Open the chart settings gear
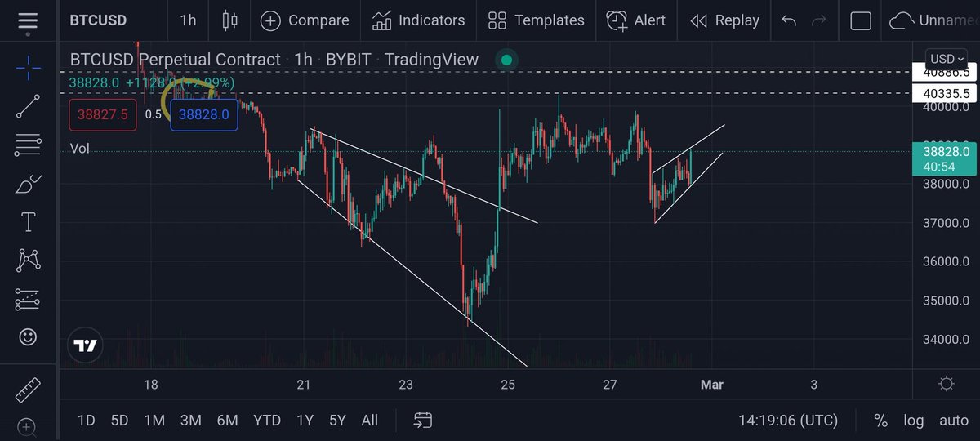 (x=947, y=384)
